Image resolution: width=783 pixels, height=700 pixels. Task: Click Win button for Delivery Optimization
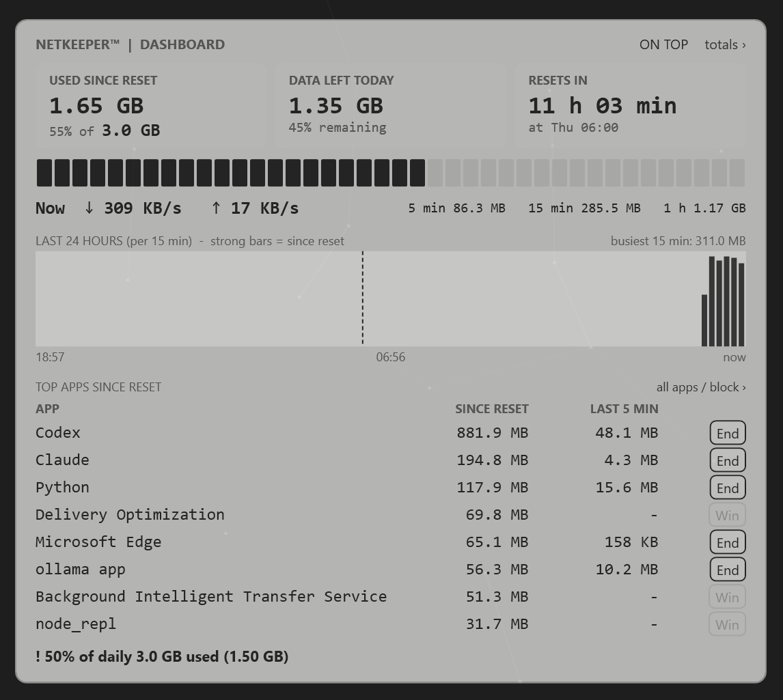click(x=728, y=515)
